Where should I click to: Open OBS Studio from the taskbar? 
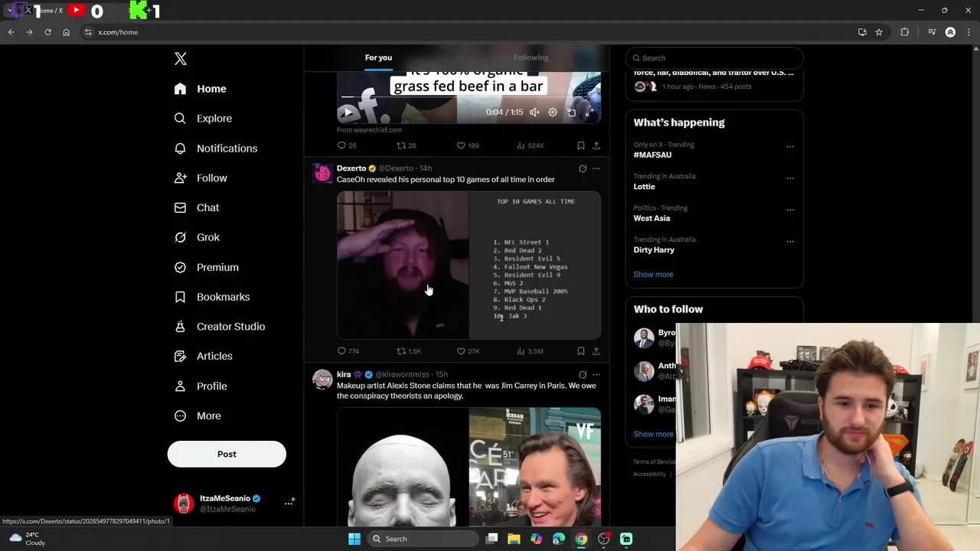tap(603, 539)
